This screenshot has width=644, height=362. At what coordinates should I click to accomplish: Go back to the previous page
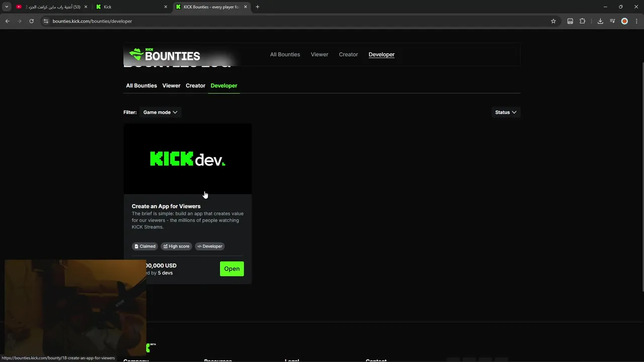tap(8, 21)
